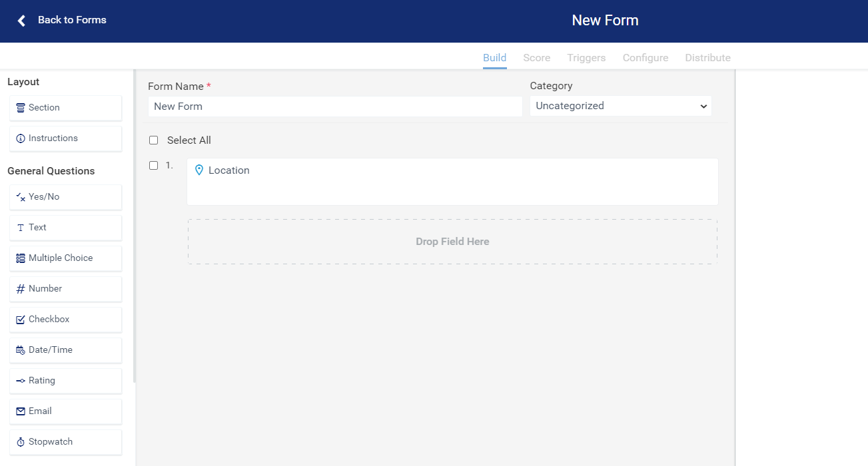
Task: Check the Select All checkbox
Action: pos(153,140)
